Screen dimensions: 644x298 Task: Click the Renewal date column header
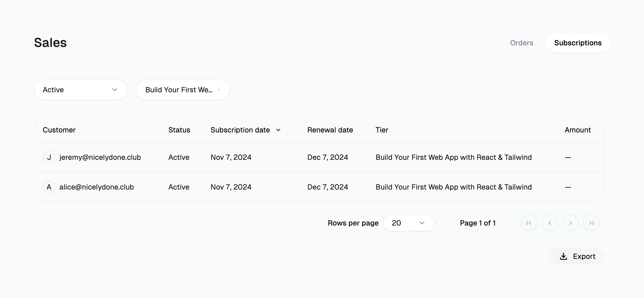tap(330, 130)
